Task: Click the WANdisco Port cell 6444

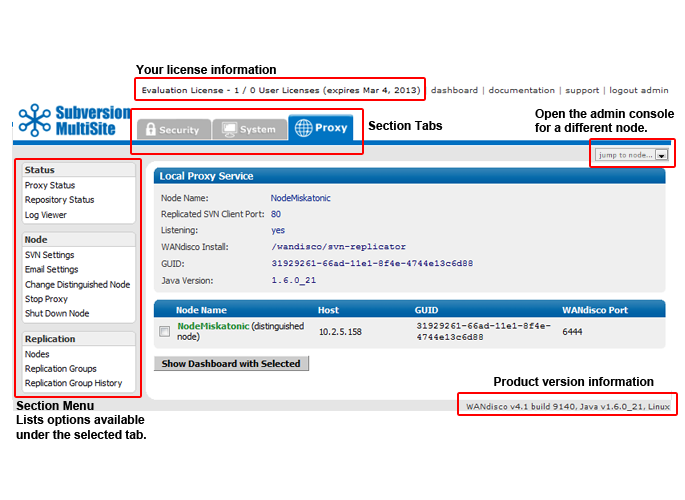Action: pyautogui.click(x=572, y=332)
